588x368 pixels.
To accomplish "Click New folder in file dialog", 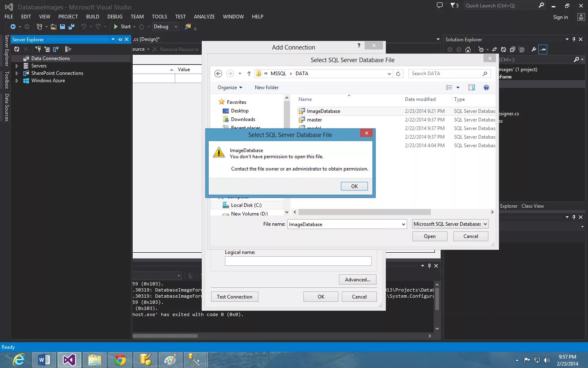I will pos(266,88).
